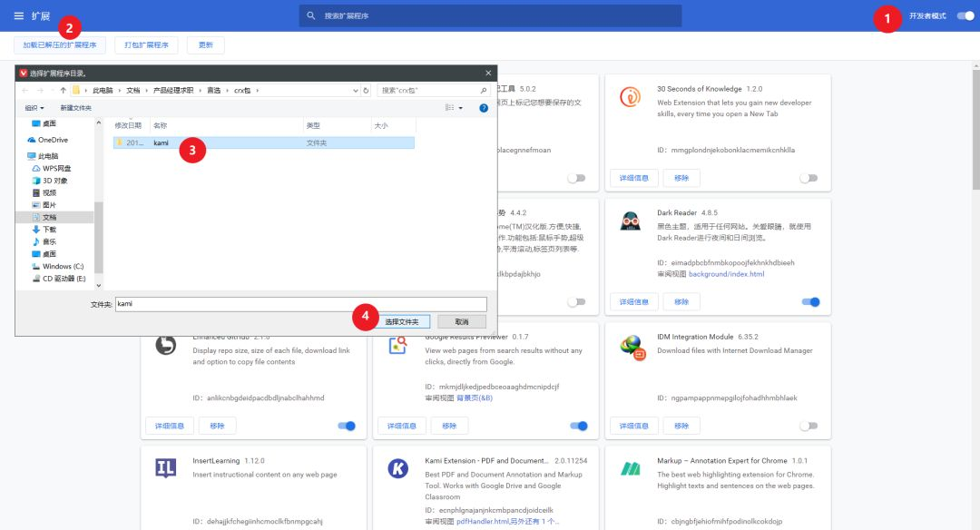
Task: Click 打包扩展程序 button
Action: coord(146,45)
